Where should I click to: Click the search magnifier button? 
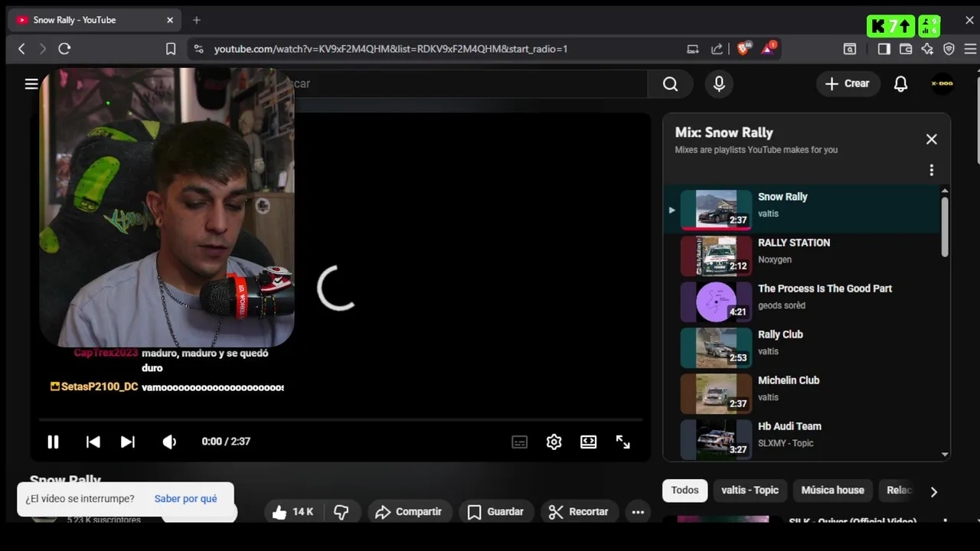point(671,84)
